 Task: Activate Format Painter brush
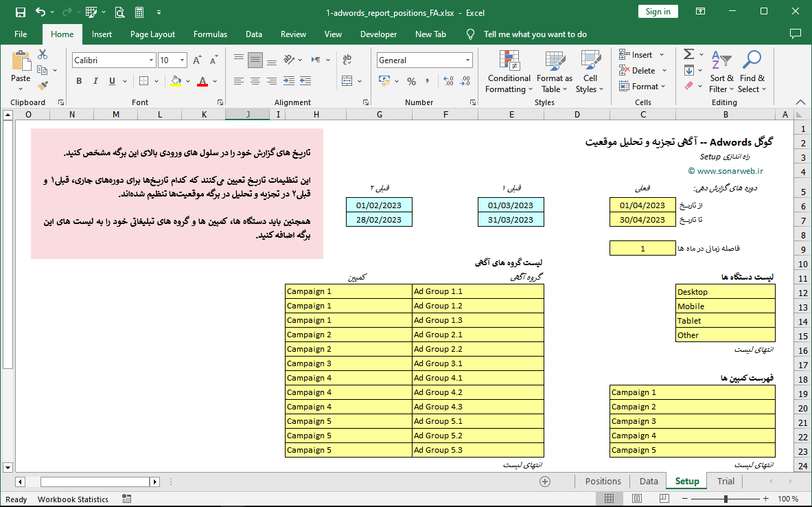coord(43,85)
